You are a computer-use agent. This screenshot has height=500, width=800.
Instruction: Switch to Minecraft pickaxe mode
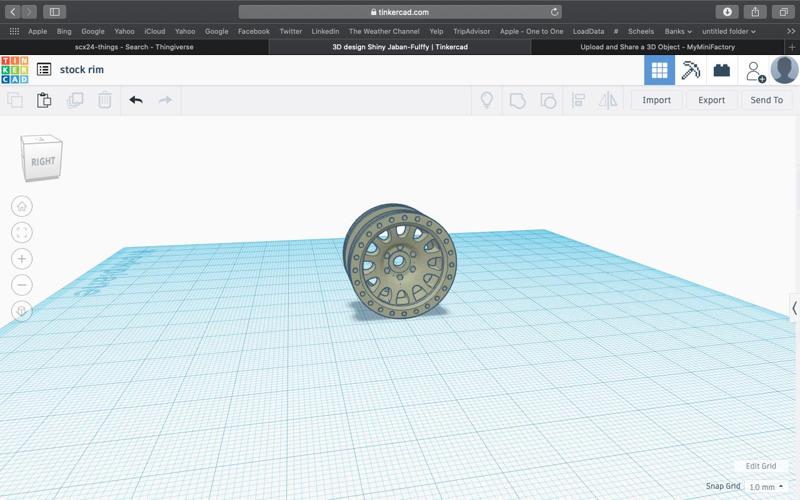[690, 70]
